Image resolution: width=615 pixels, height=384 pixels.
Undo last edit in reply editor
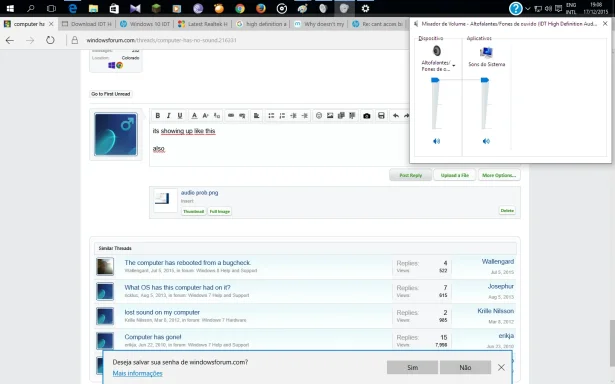coord(396,116)
